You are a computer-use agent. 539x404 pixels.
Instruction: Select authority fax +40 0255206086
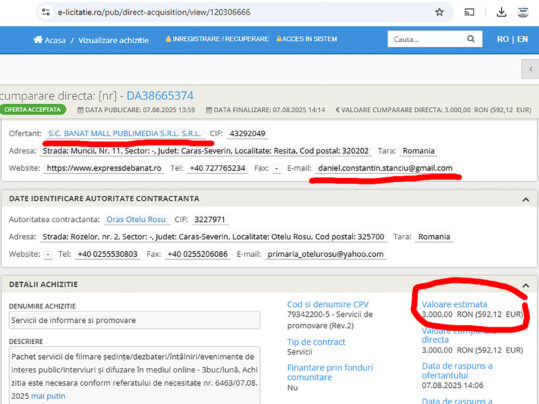click(x=197, y=254)
